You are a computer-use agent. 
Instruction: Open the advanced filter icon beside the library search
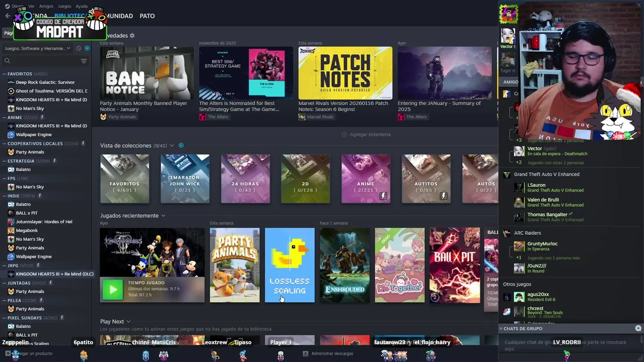[x=84, y=61]
